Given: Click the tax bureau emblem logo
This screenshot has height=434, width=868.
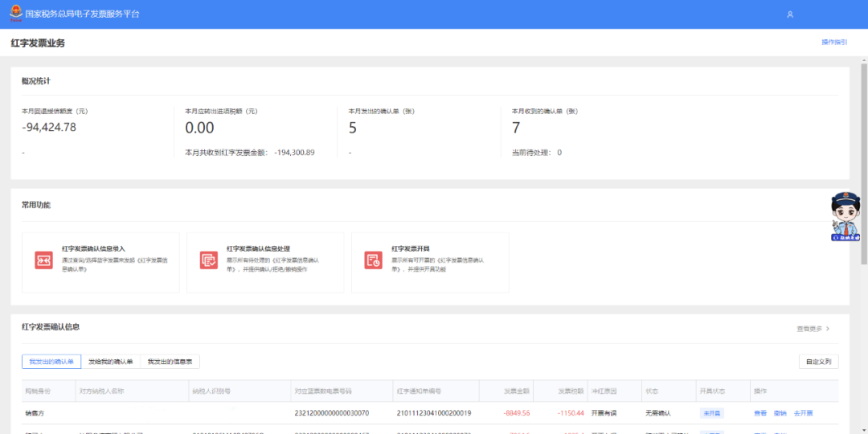Looking at the screenshot, I should coord(16,14).
